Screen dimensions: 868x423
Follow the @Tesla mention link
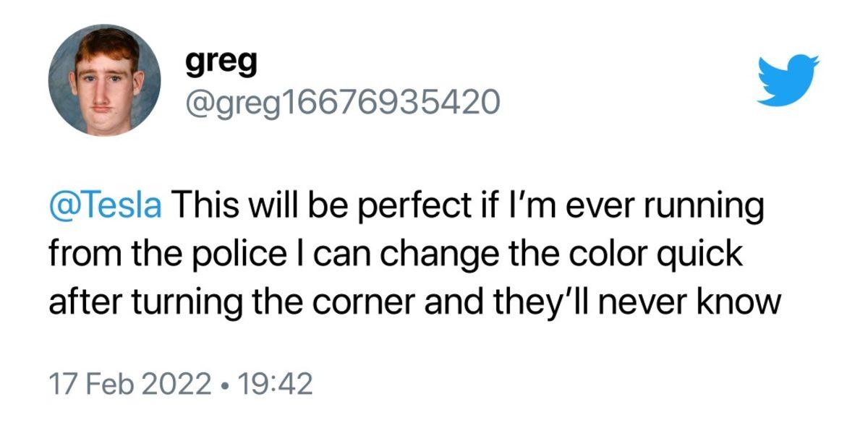pos(105,208)
